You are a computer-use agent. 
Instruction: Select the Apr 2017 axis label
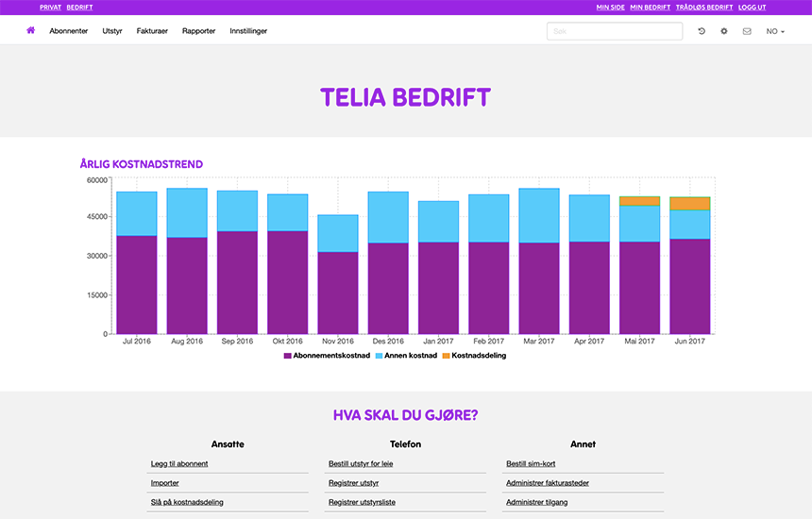click(x=589, y=341)
